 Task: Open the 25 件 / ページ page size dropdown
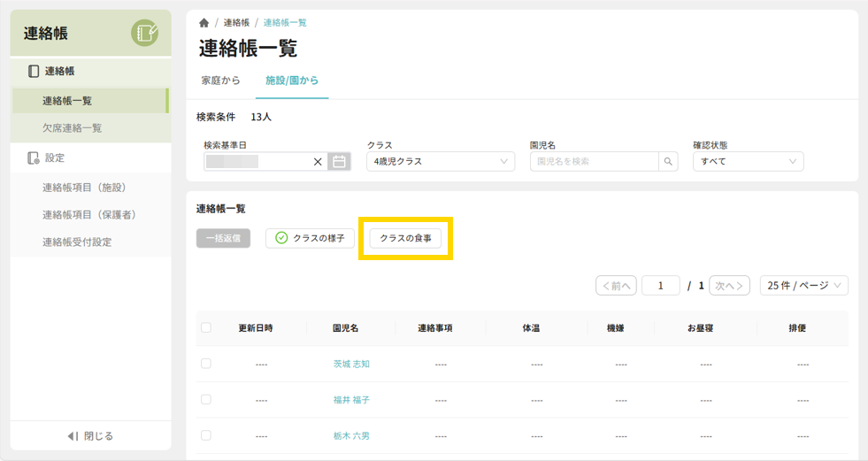click(x=803, y=286)
